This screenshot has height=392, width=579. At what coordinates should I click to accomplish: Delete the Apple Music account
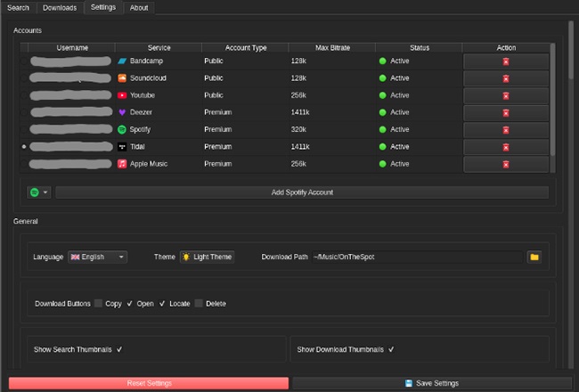coord(506,164)
